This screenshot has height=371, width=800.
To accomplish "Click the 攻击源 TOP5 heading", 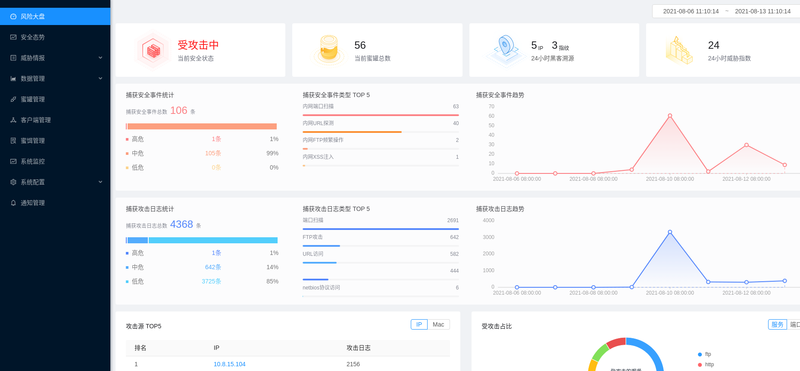I will pos(143,326).
